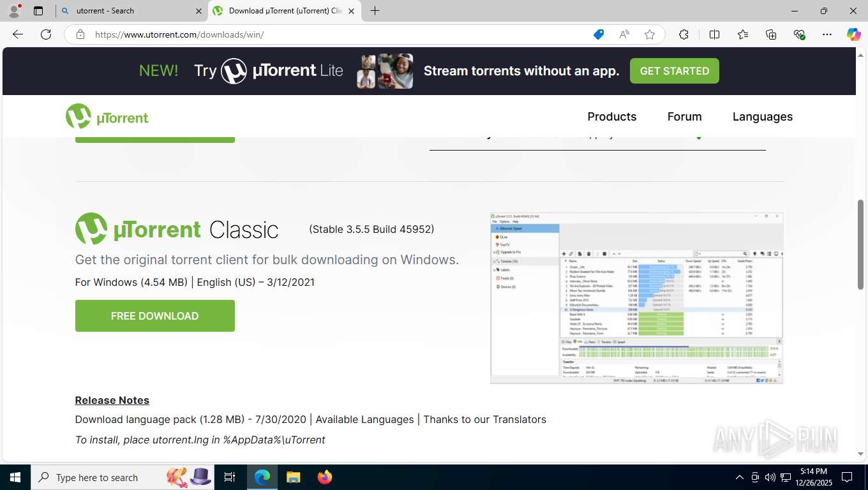Screen dimensions: 868x490
Task: Open Collections icon
Action: pos(771,34)
